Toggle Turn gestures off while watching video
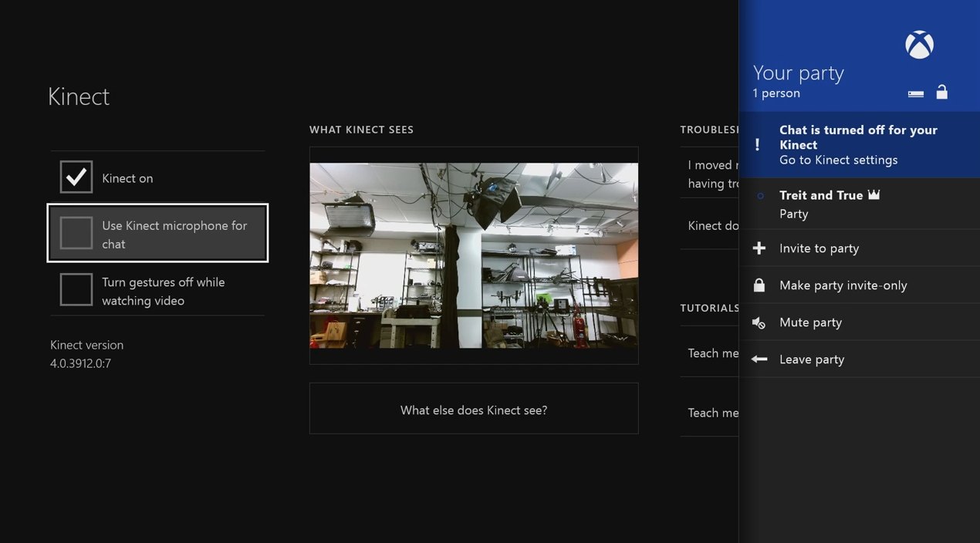 (x=76, y=290)
